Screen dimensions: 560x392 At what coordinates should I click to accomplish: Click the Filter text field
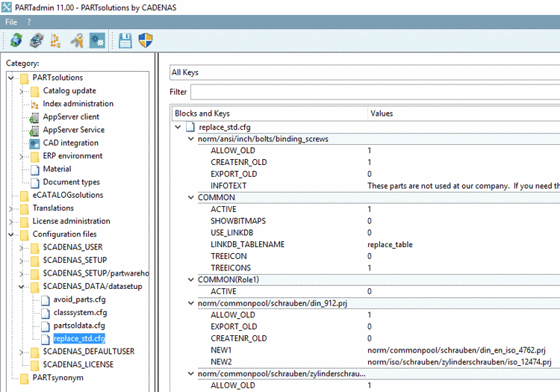click(x=375, y=92)
